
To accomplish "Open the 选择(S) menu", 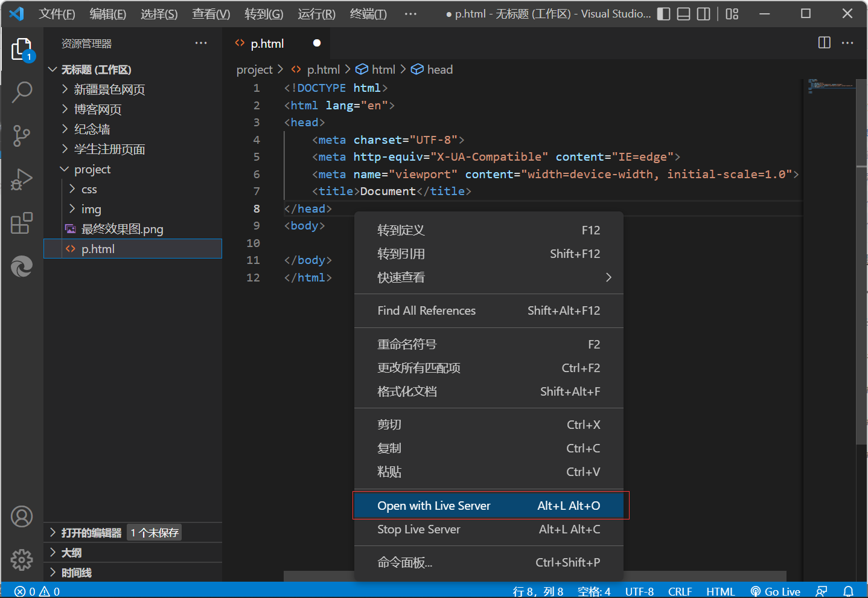I will pos(159,14).
